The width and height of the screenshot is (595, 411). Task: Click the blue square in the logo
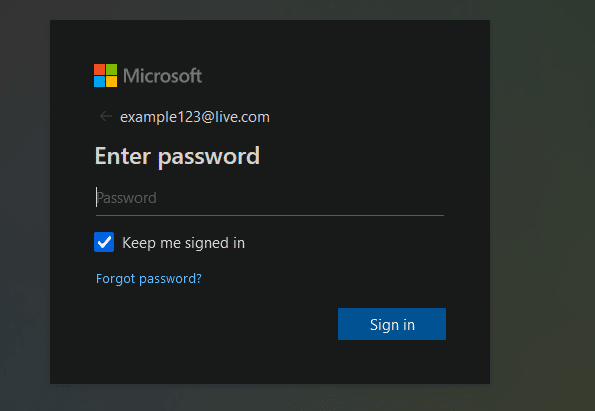click(x=99, y=82)
